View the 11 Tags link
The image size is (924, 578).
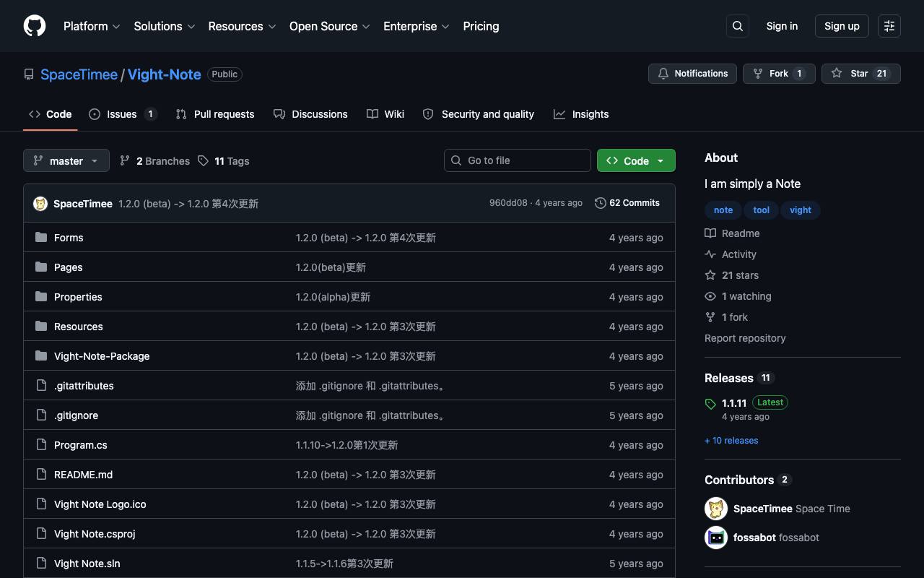(224, 161)
